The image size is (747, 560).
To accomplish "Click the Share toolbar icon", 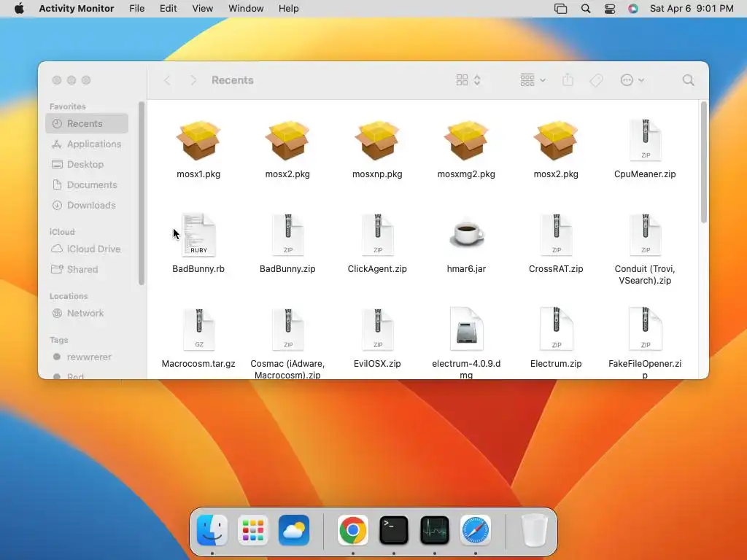I will pos(568,80).
